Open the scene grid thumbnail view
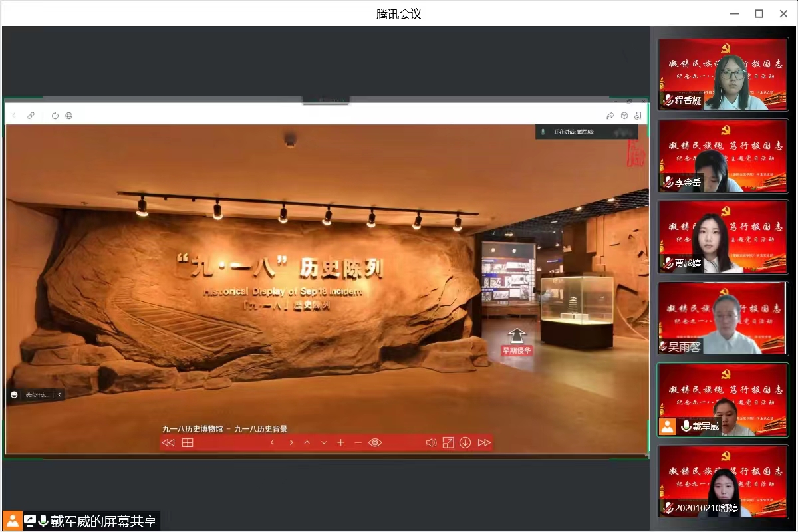Viewport: 798px width, 532px height. point(188,442)
